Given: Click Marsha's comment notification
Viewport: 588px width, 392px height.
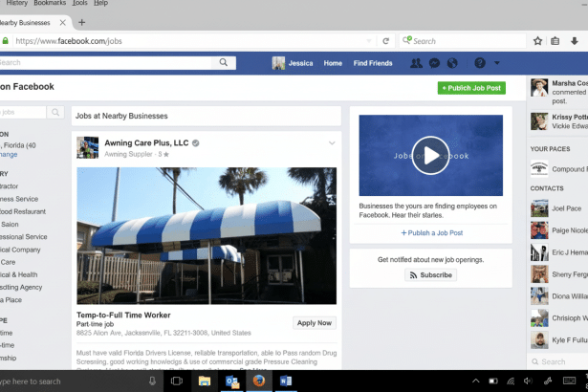Looking at the screenshot, I should point(559,92).
